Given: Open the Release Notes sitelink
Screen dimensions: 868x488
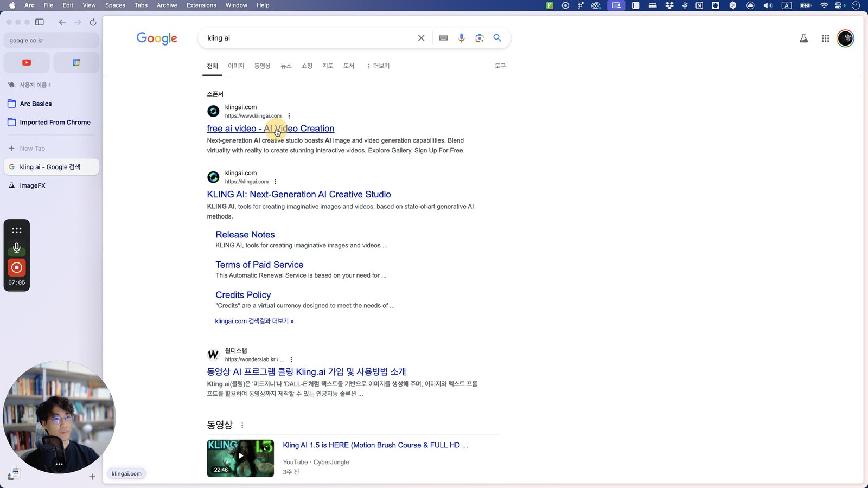Looking at the screenshot, I should tap(245, 235).
